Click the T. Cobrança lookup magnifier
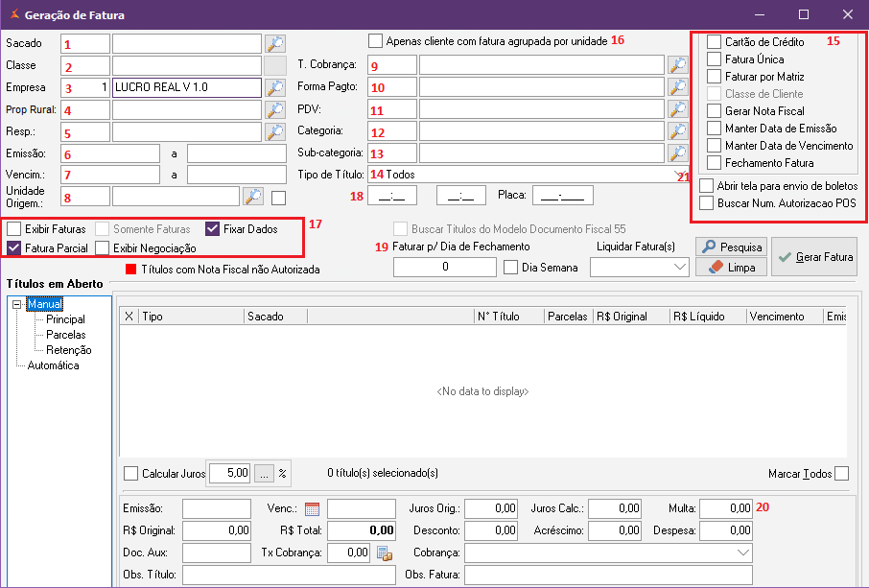This screenshot has height=588, width=869. [x=678, y=65]
